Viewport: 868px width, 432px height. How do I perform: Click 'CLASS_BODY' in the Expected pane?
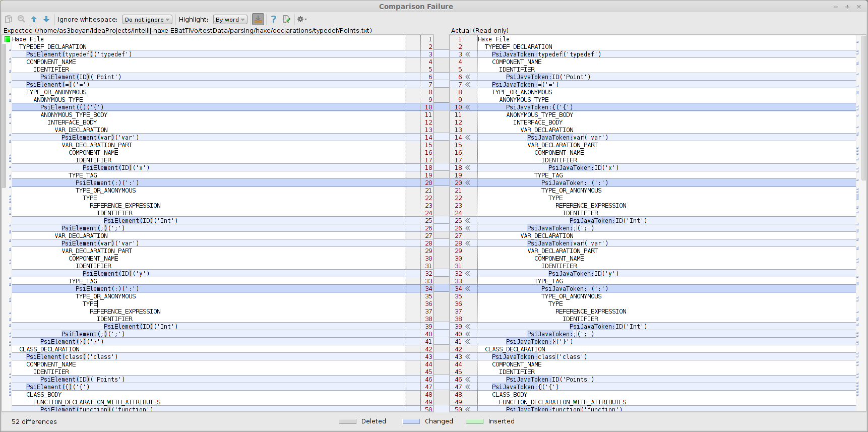44,395
